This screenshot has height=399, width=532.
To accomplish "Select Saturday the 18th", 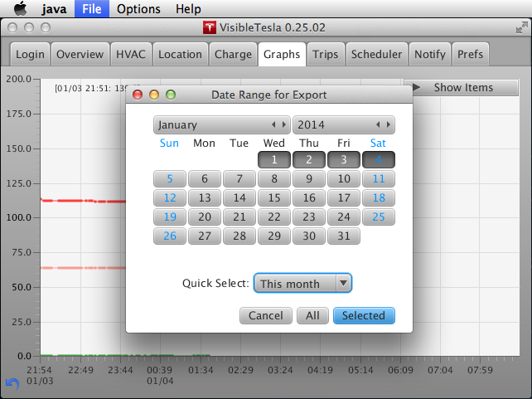I will [379, 197].
